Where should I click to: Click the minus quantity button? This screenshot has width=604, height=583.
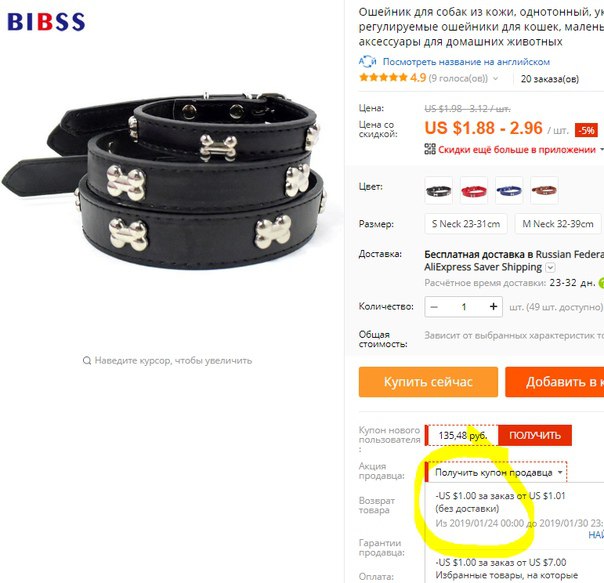[x=434, y=307]
